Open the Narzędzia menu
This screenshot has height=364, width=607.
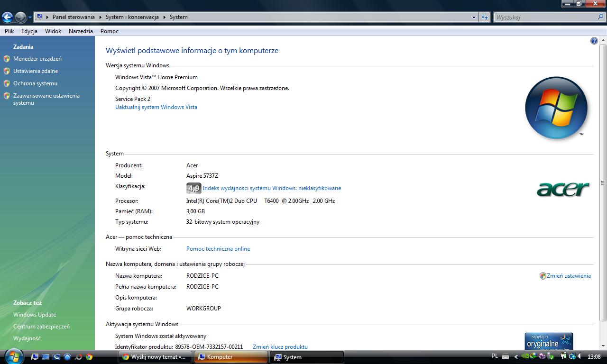81,31
